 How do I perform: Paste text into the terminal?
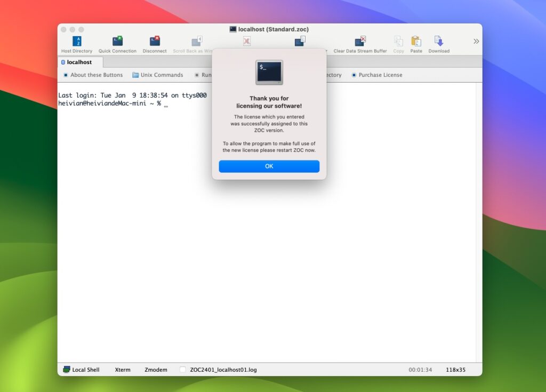coord(416,43)
